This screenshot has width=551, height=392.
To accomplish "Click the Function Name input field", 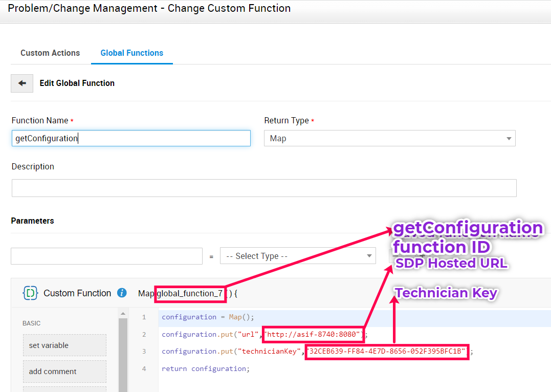I will [131, 138].
